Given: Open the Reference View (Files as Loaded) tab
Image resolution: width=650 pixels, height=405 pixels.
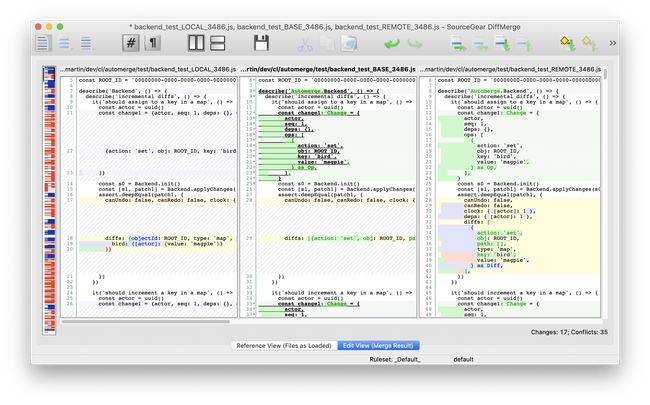Looking at the screenshot, I should [x=284, y=345].
